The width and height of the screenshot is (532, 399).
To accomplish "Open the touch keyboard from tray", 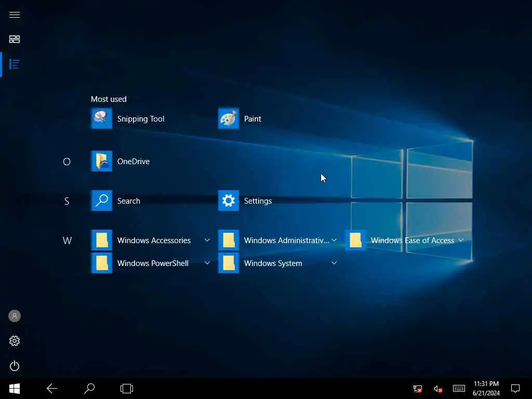I will coord(459,389).
